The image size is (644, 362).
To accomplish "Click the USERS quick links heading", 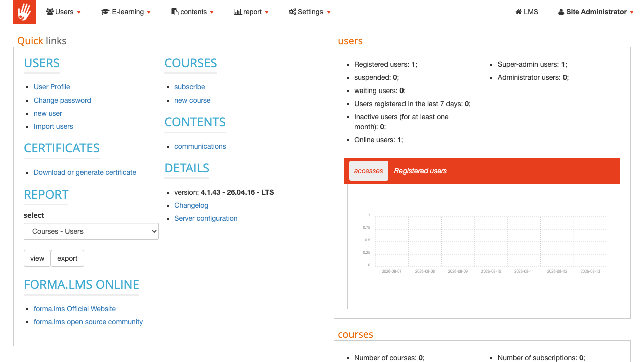I will point(42,63).
